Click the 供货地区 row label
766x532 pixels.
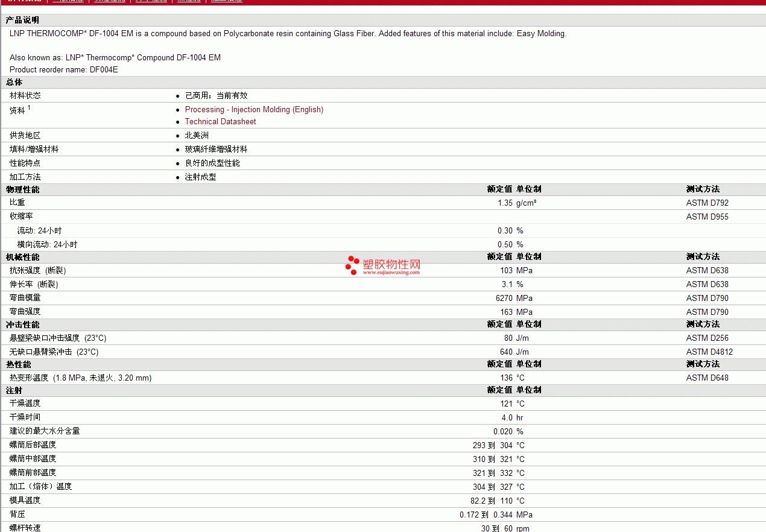[25, 135]
